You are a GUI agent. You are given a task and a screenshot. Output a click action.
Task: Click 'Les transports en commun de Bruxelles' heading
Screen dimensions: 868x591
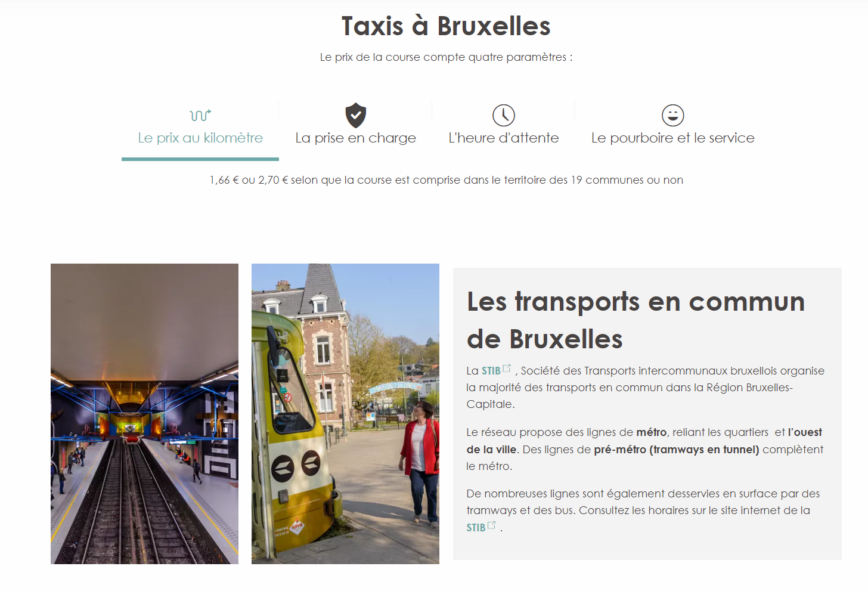[636, 320]
